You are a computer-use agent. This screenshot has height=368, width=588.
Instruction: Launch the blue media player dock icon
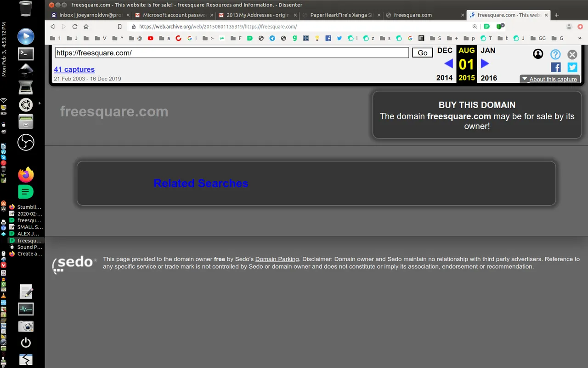click(x=26, y=36)
